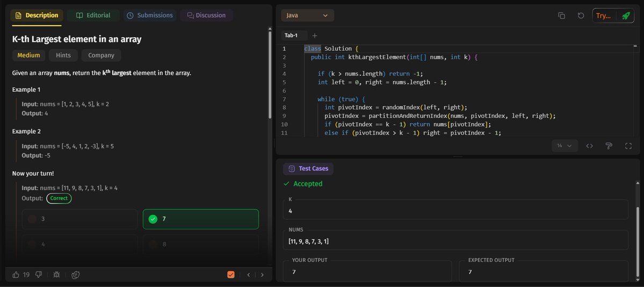Screen dimensions: 644x287
Task: Click 'Input: nums = [-5, 4, 1, 2, -3], k = 5'
Action: [x=68, y=146]
